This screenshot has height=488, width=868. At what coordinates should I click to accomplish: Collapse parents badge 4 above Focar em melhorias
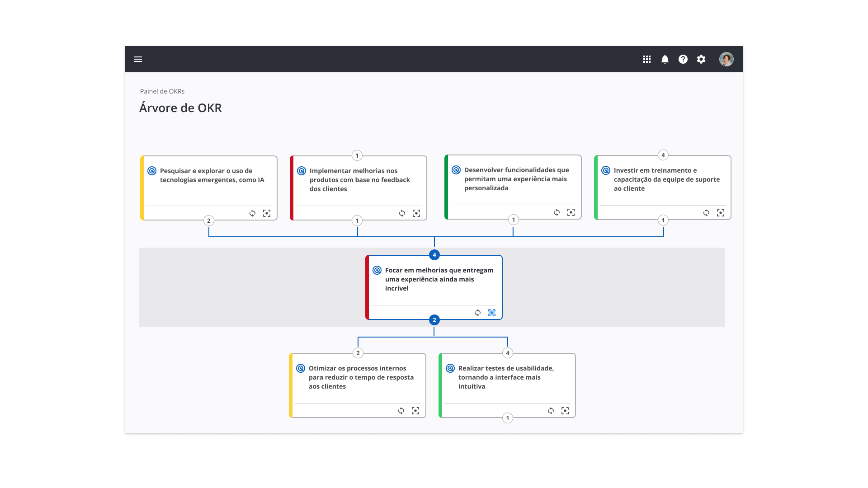click(434, 255)
